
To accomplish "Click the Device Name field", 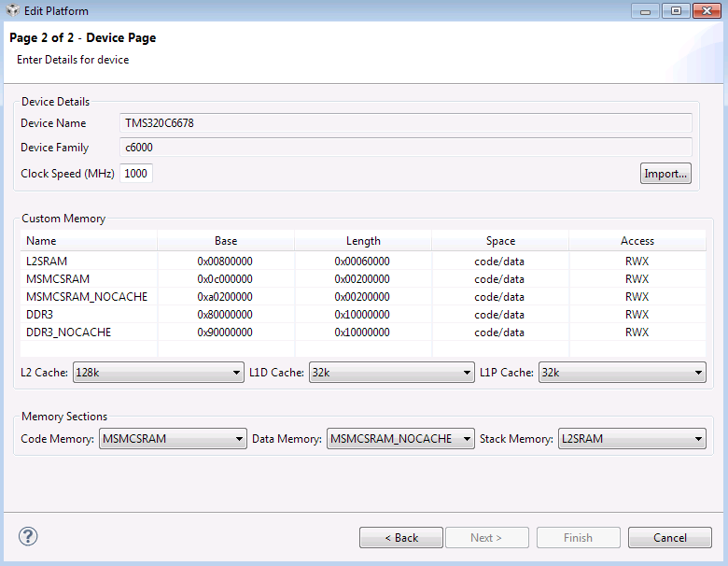I will [x=406, y=123].
